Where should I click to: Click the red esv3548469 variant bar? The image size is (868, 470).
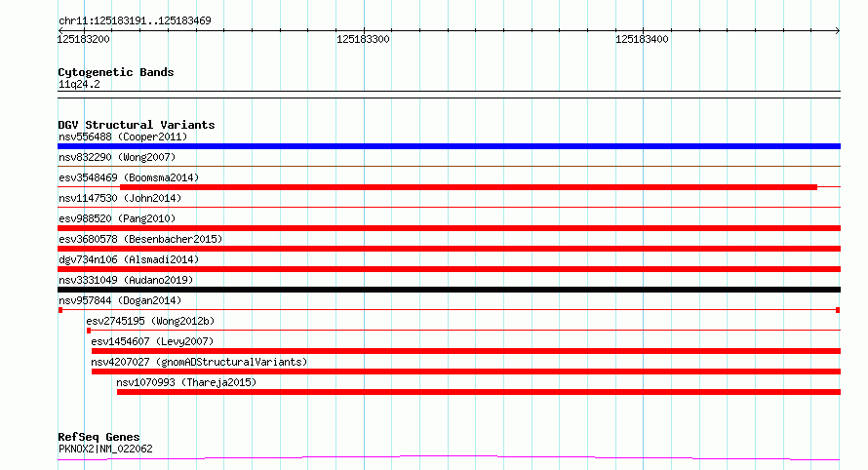click(468, 187)
